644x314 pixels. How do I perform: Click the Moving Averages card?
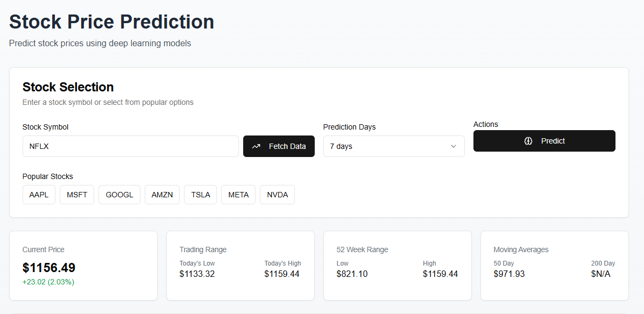click(554, 265)
